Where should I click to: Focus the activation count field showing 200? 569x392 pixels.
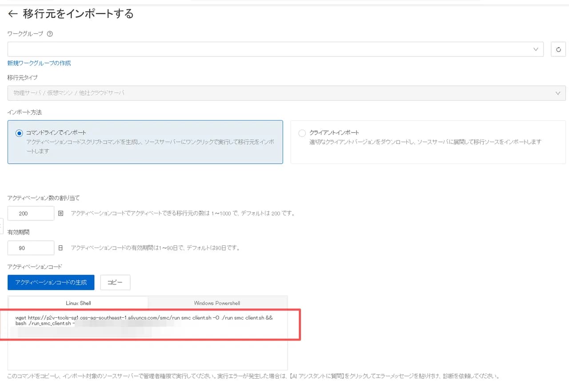[x=31, y=213]
